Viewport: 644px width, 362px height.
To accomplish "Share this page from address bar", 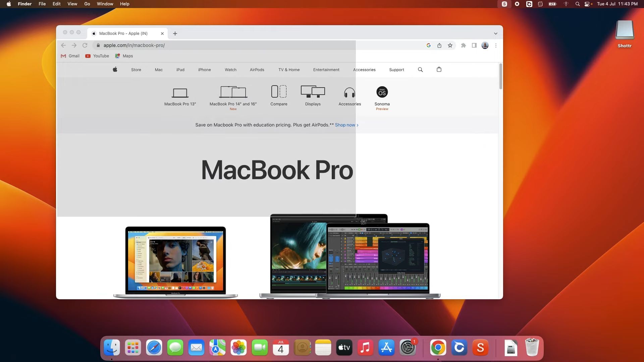I will [x=439, y=45].
